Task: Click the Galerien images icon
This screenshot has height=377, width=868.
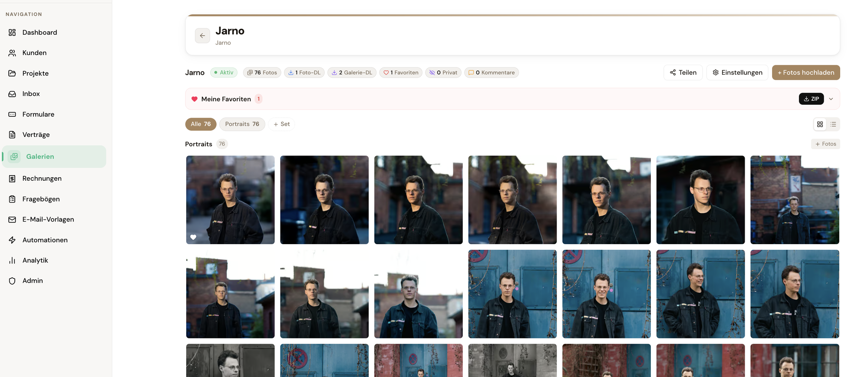Action: [x=14, y=156]
